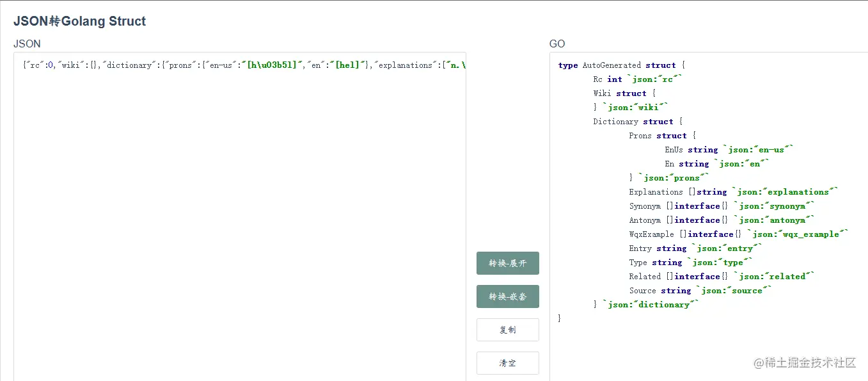
Task: Click the JSON label above the input
Action: point(27,44)
